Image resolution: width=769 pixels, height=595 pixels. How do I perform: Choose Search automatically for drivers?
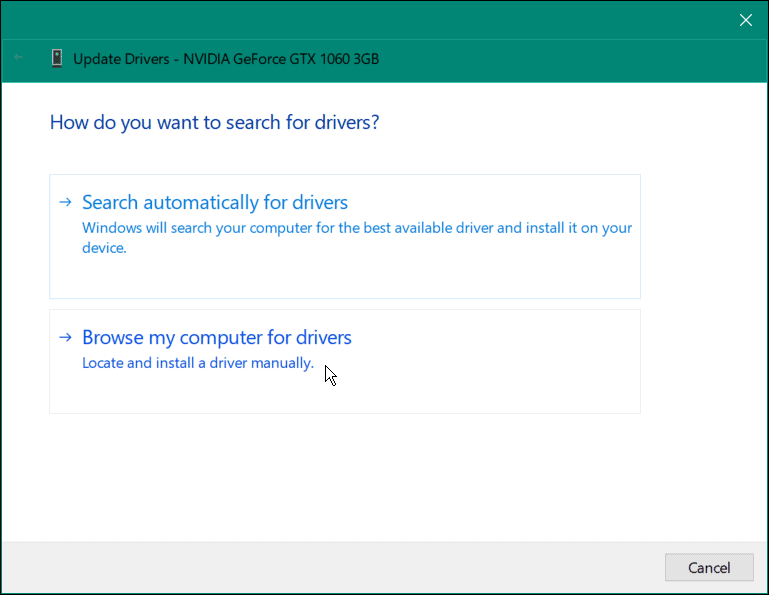(345, 236)
